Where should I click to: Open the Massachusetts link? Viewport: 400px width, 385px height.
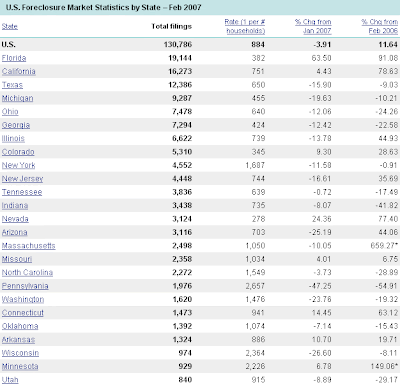[29, 246]
